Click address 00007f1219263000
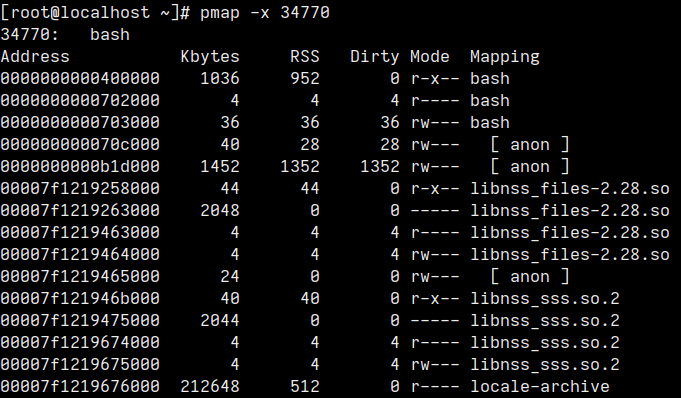 tap(80, 211)
